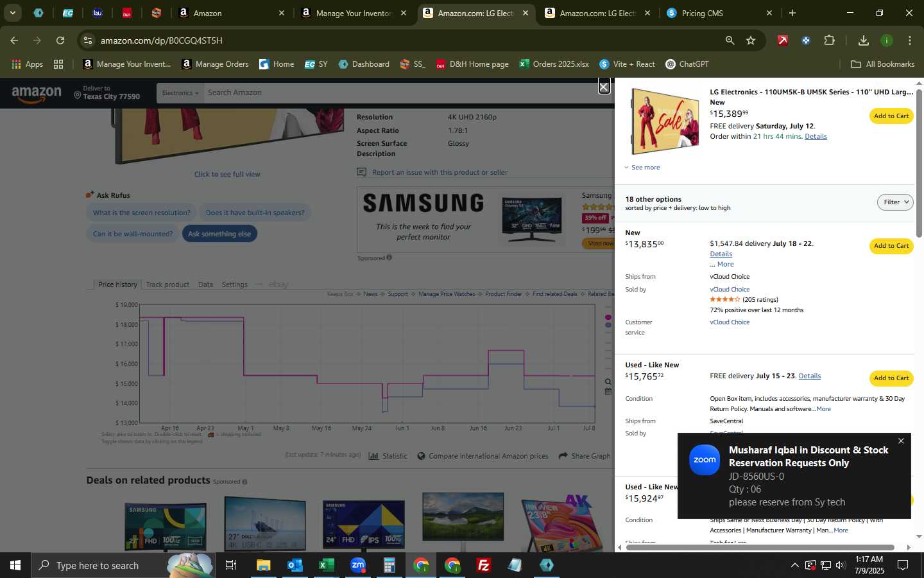Open the red arrow extension icon
Screen dimensions: 924x578
(782, 40)
